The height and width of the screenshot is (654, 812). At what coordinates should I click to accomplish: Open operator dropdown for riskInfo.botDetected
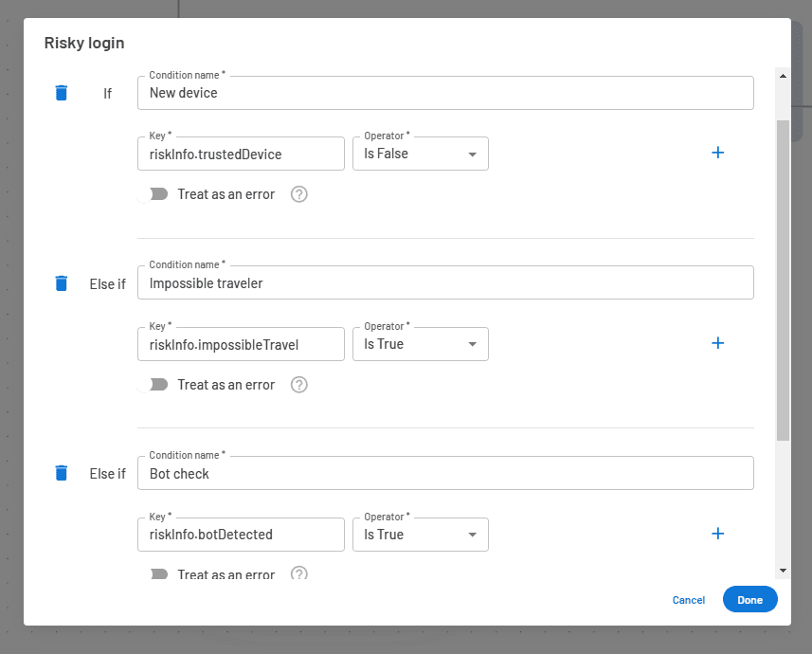tap(420, 535)
